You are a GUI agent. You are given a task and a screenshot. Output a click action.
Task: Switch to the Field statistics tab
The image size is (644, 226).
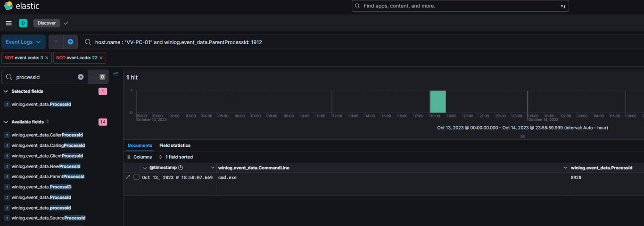[x=175, y=145]
